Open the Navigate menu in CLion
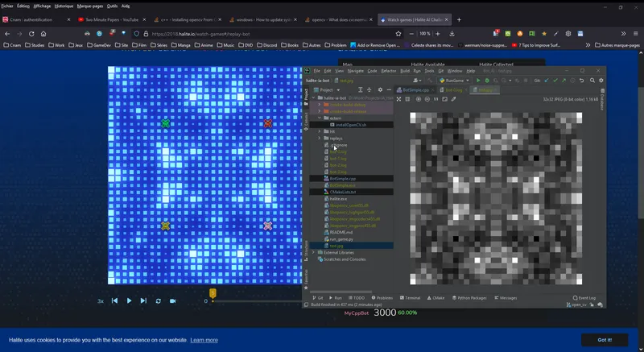Viewport: 644px width, 352px height. (355, 71)
